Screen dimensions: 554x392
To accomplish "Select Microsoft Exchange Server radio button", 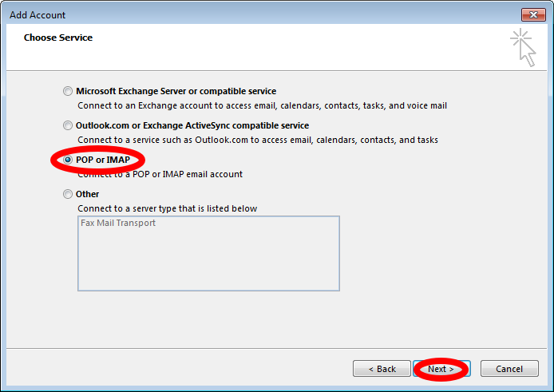I will pyautogui.click(x=68, y=91).
